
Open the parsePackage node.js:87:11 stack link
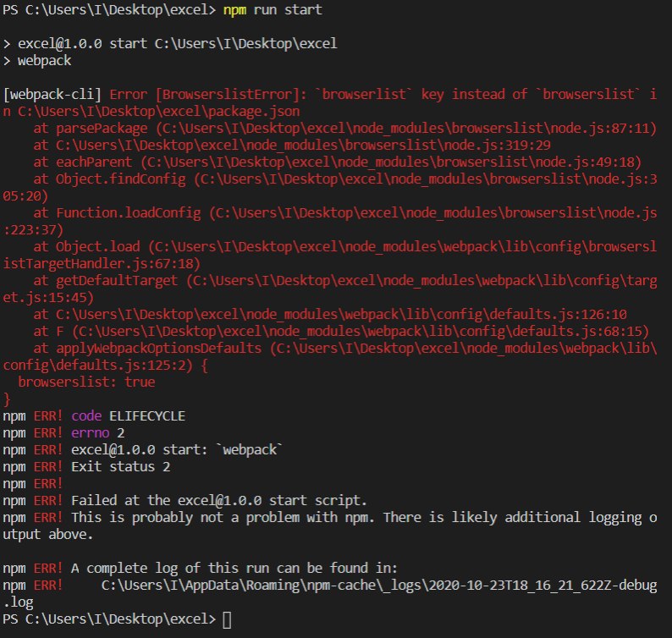point(406,128)
